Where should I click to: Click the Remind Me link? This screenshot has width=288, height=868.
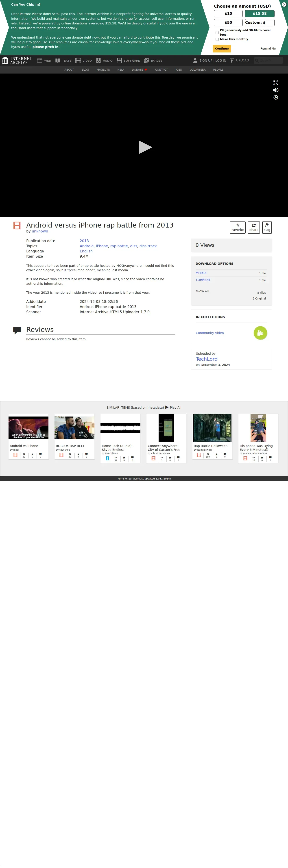268,48
